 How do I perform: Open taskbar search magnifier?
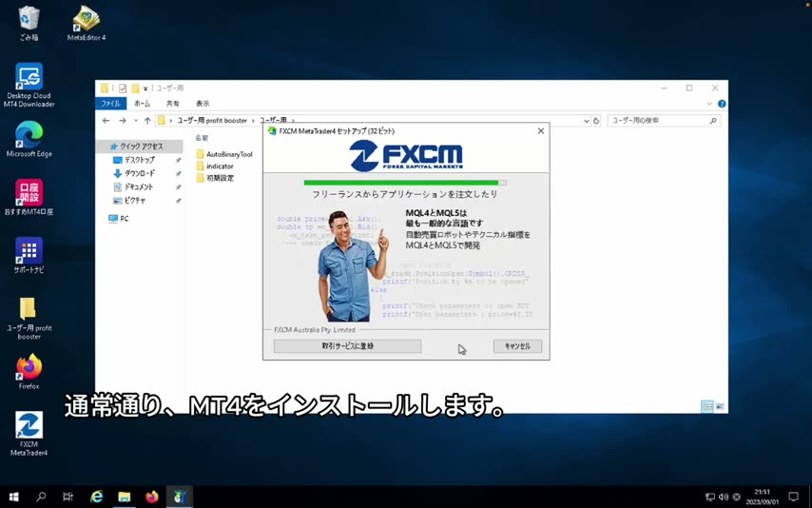(41, 497)
